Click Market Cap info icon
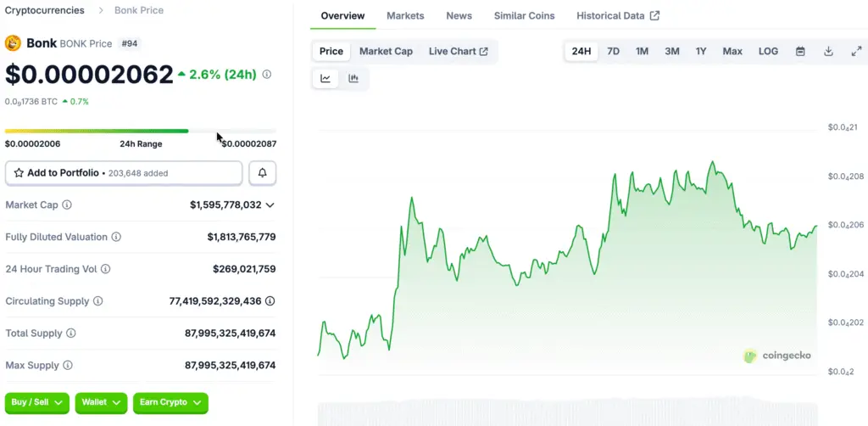The image size is (868, 426). 67,205
